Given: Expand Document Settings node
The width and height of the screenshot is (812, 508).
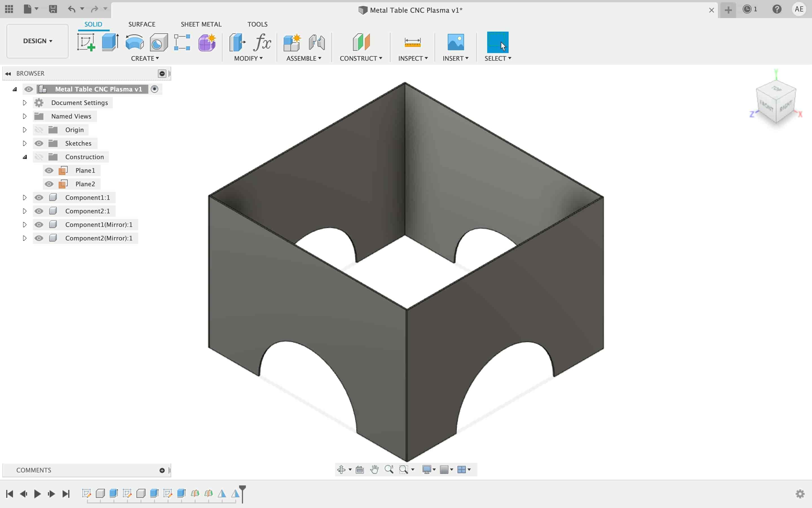Looking at the screenshot, I should point(25,103).
